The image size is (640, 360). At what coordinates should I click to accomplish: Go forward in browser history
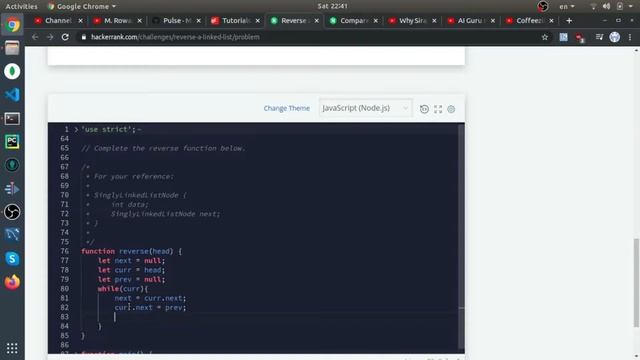pos(50,37)
